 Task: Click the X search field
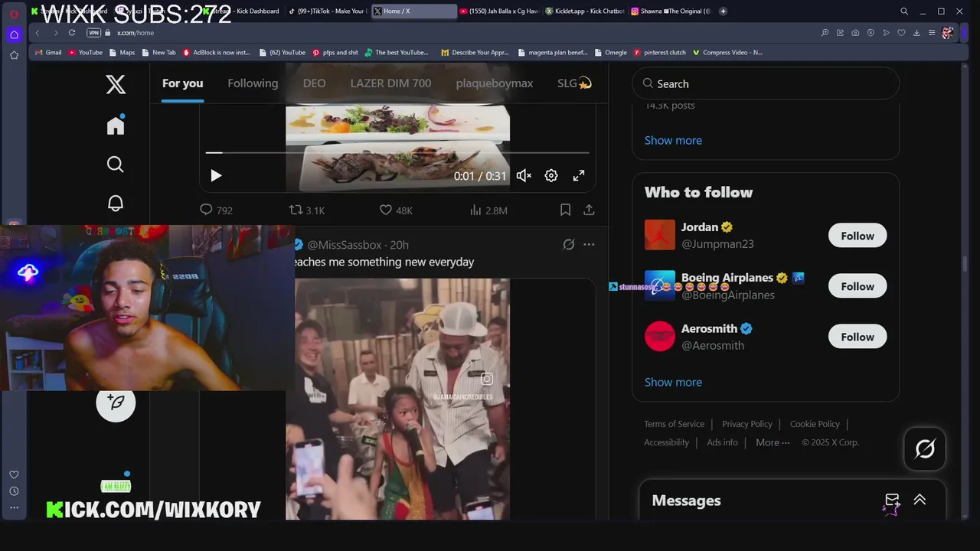[766, 83]
